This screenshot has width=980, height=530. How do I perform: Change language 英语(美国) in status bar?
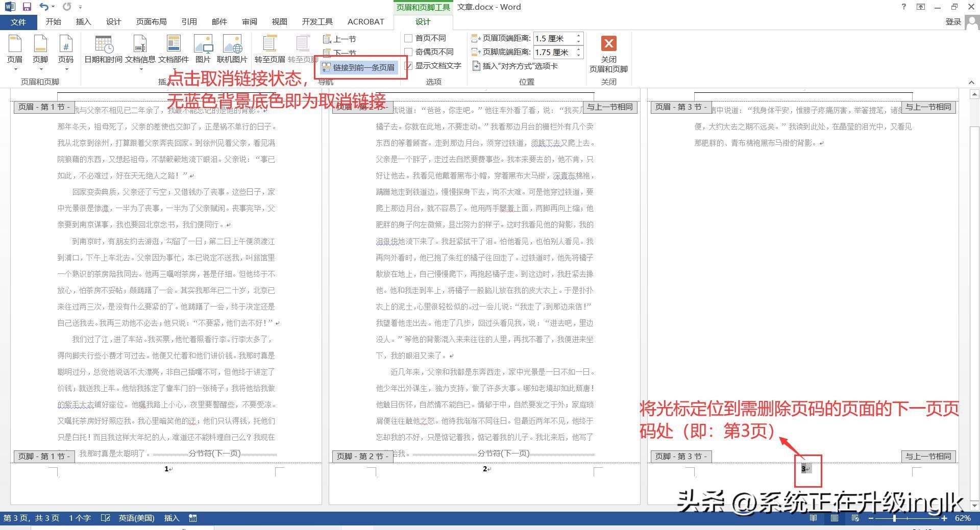point(136,518)
